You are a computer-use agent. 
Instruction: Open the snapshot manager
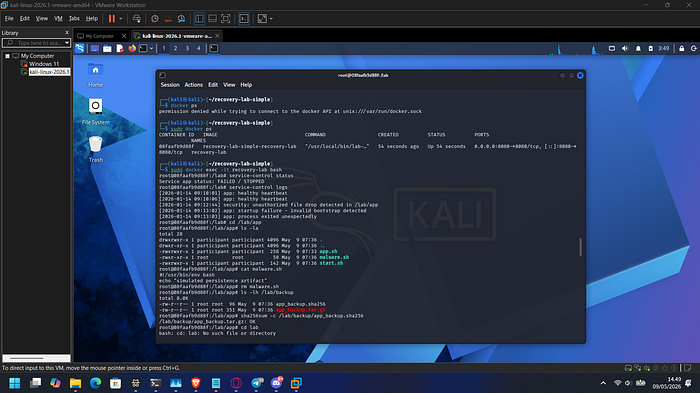point(181,19)
